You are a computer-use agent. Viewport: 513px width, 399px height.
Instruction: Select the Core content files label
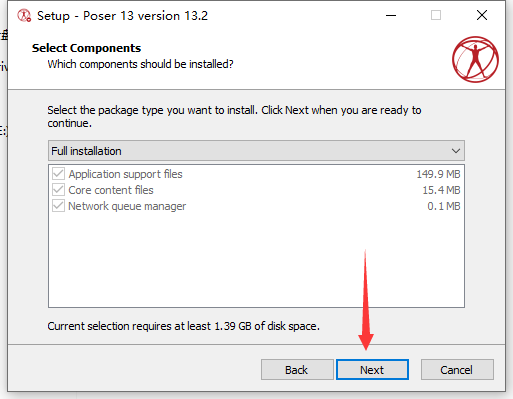(111, 190)
